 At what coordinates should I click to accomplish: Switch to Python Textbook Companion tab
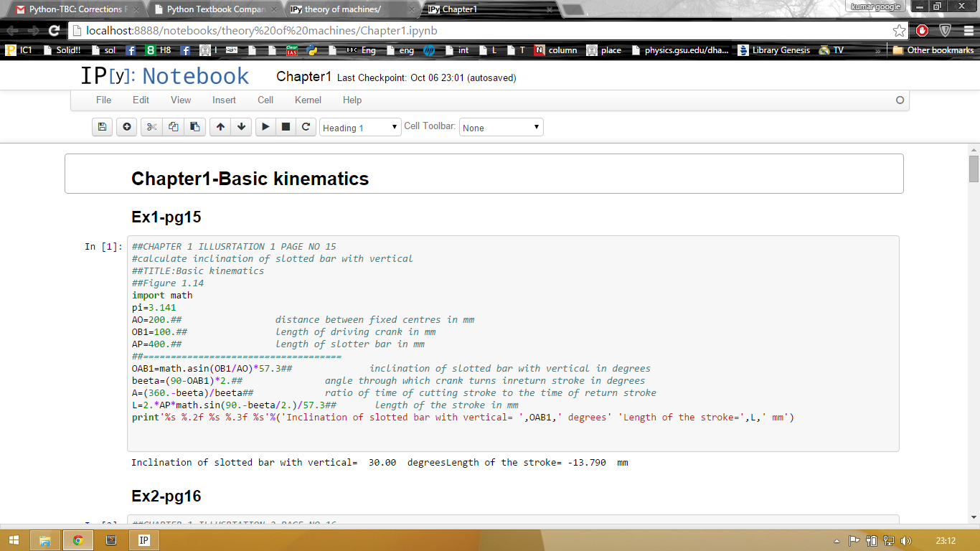215,9
